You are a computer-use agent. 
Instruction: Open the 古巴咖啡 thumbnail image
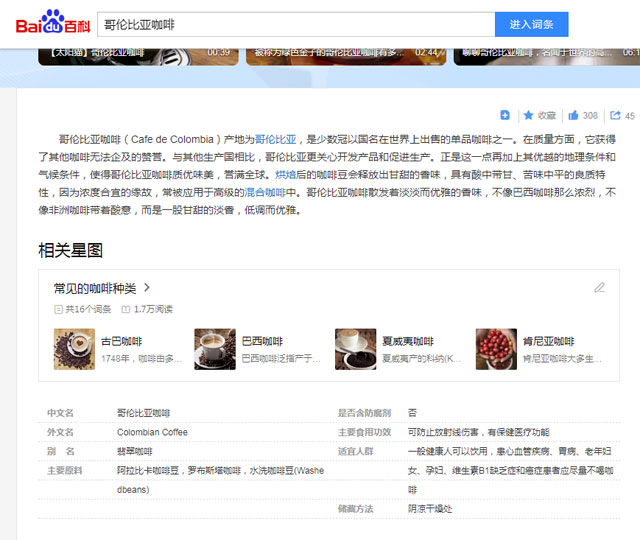[74, 349]
